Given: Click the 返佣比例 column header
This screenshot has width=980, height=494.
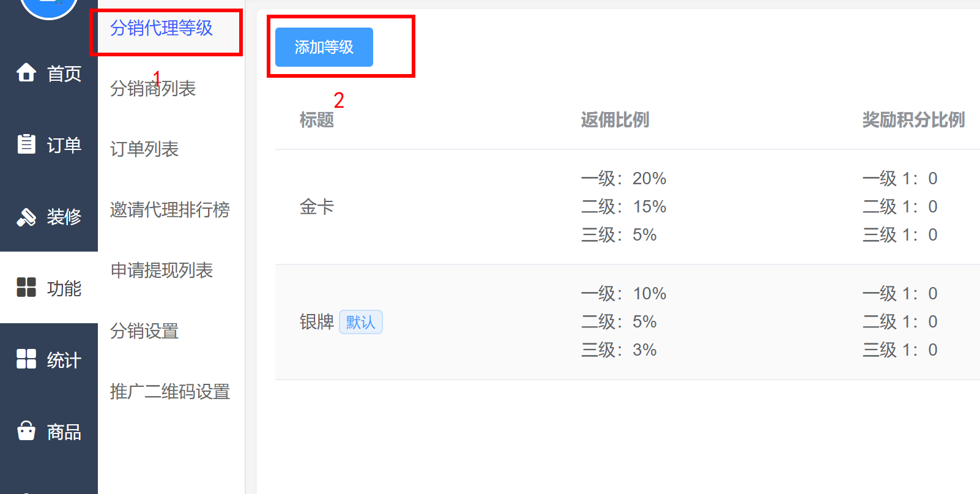Looking at the screenshot, I should 615,120.
